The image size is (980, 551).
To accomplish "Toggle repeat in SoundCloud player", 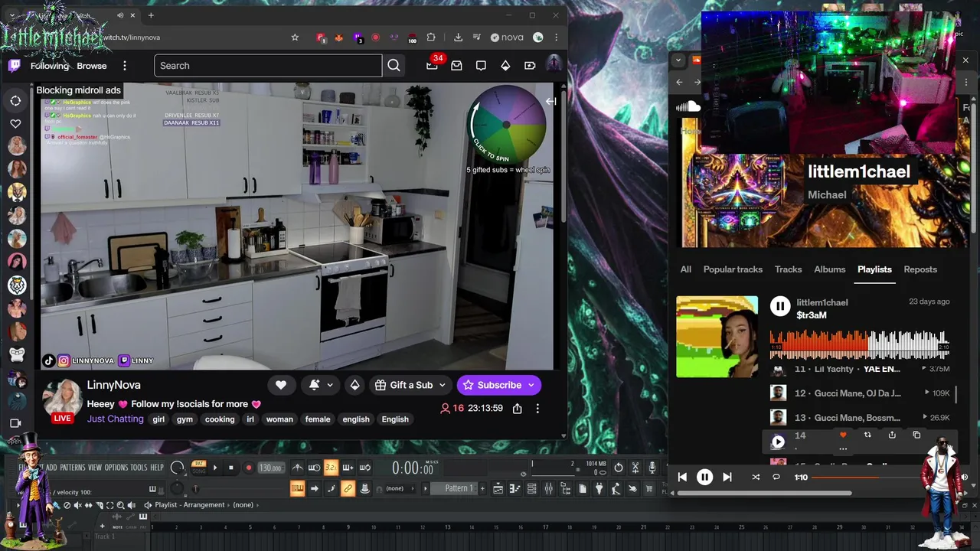I will click(x=776, y=477).
